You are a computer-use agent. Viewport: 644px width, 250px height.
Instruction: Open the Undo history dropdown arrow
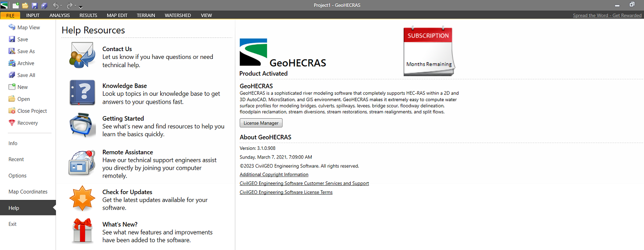(x=61, y=5)
